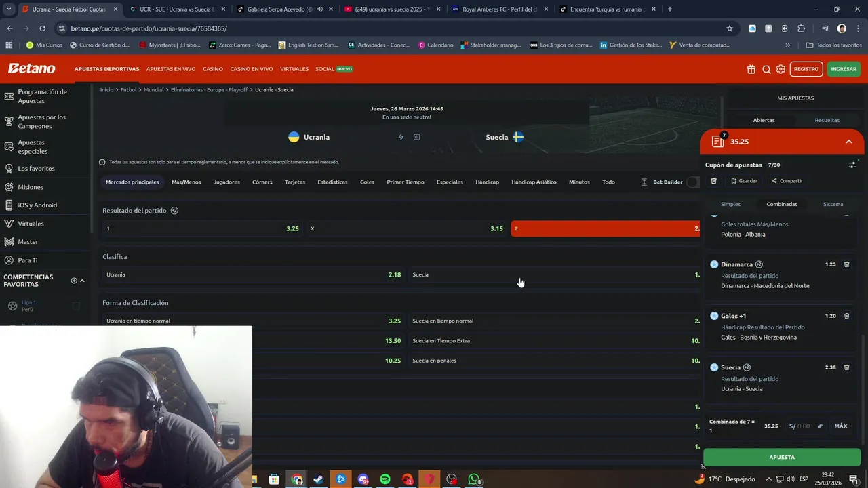Open Apuestas por los Campeones trophy icon
This screenshot has width=868, height=488.
[x=9, y=121]
